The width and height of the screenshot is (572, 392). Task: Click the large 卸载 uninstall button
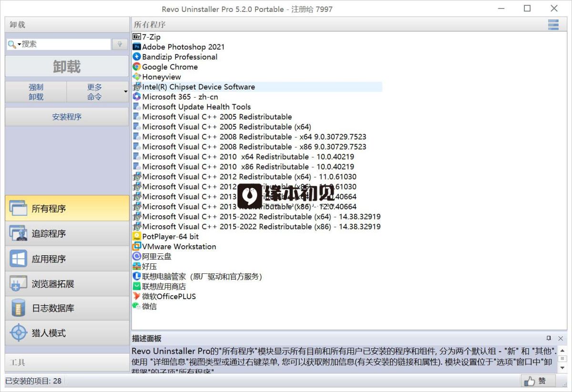(67, 66)
